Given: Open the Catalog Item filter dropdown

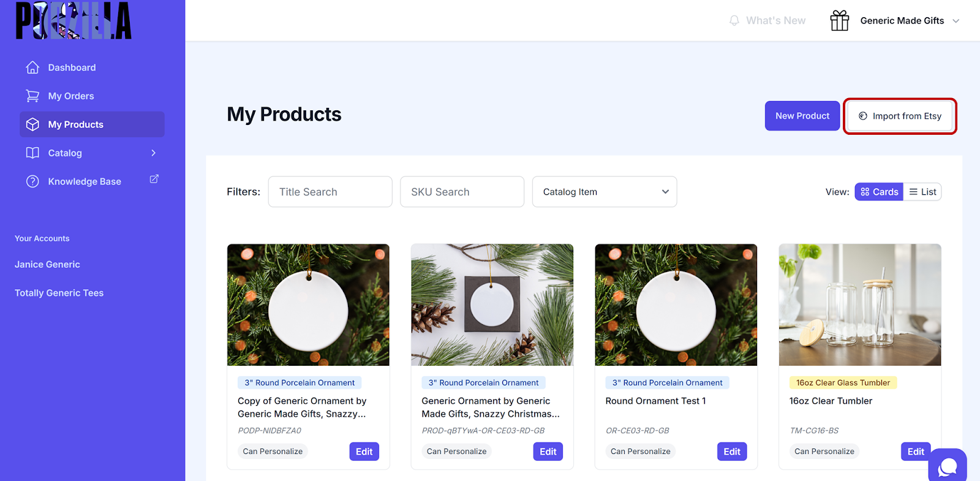Looking at the screenshot, I should pos(605,192).
